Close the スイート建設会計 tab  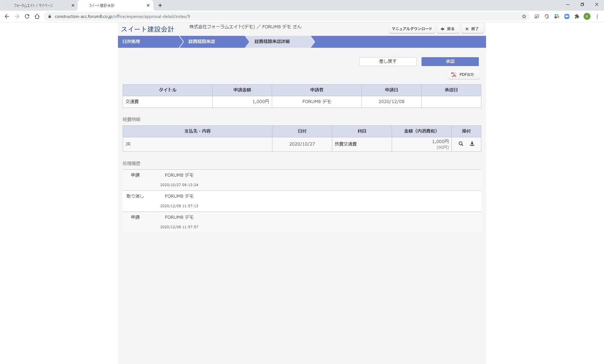point(148,5)
